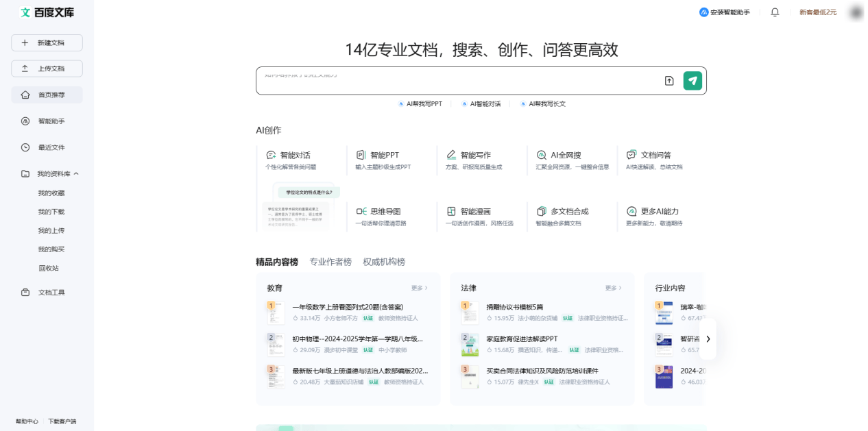868x431 pixels.
Task: Expand 更多 link in 教育 card
Action: (x=419, y=288)
